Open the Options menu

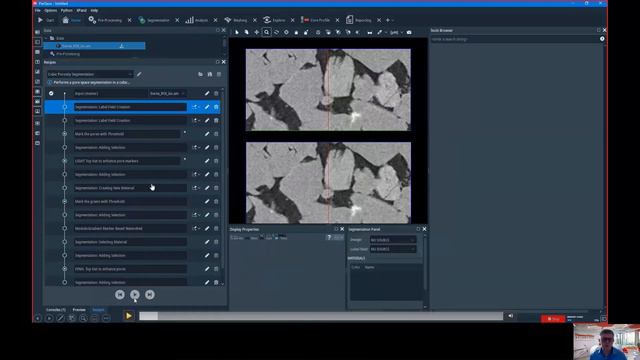coord(51,10)
